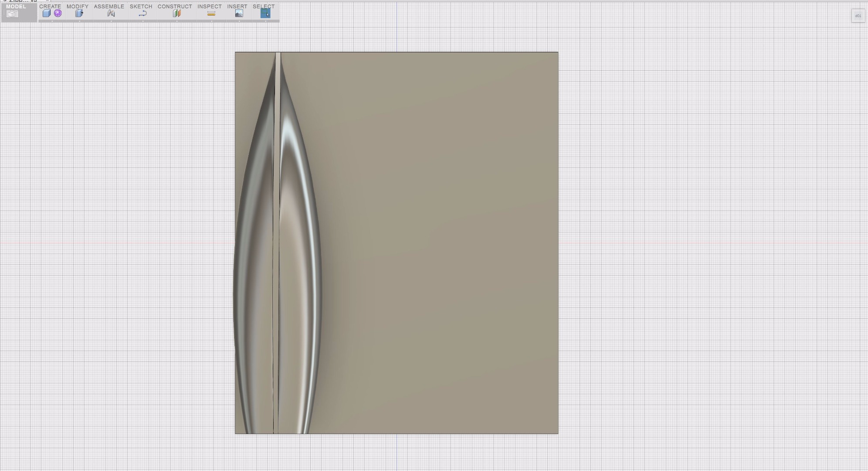Expand the small arrow below MODIFY icon

(x=79, y=21)
